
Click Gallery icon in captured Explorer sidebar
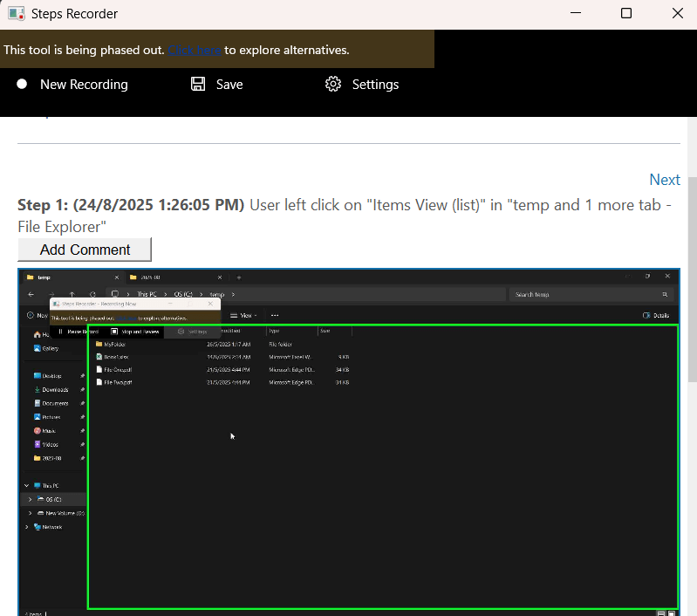coord(37,348)
